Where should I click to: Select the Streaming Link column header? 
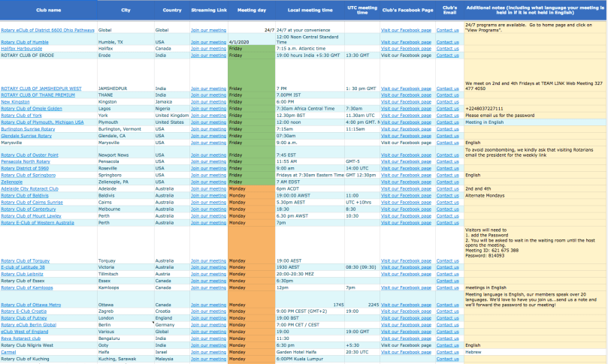(208, 11)
